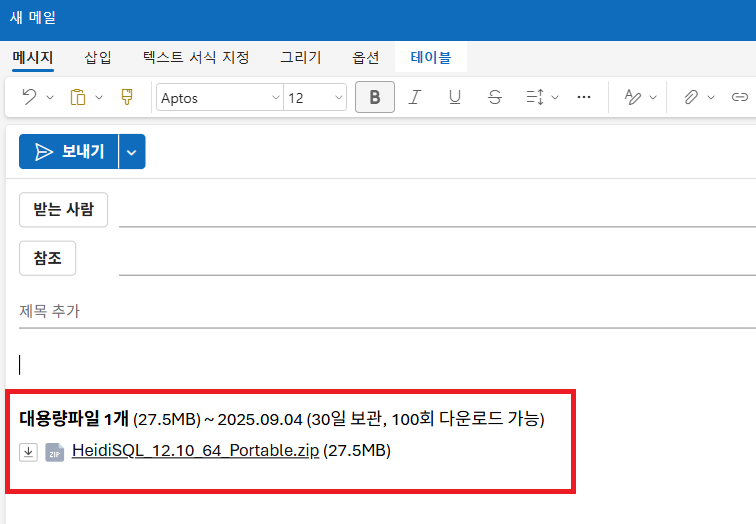
Task: Toggle Bold formatting
Action: 375,97
